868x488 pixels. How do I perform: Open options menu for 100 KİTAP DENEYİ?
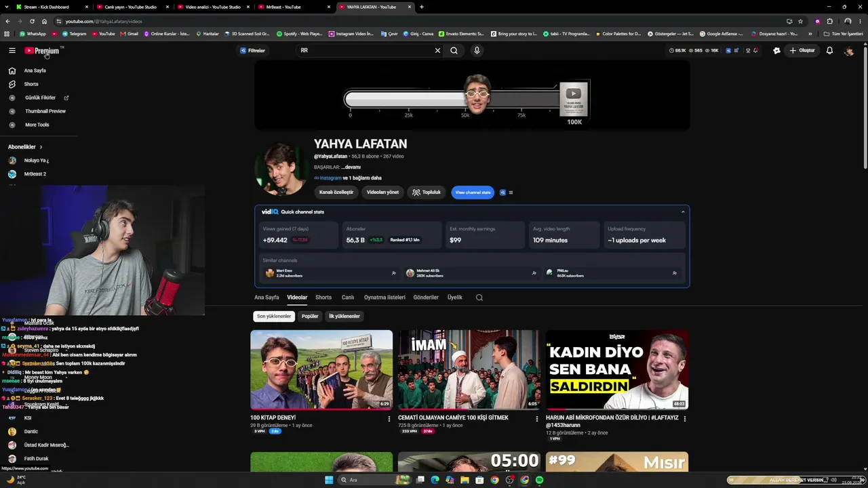point(389,419)
